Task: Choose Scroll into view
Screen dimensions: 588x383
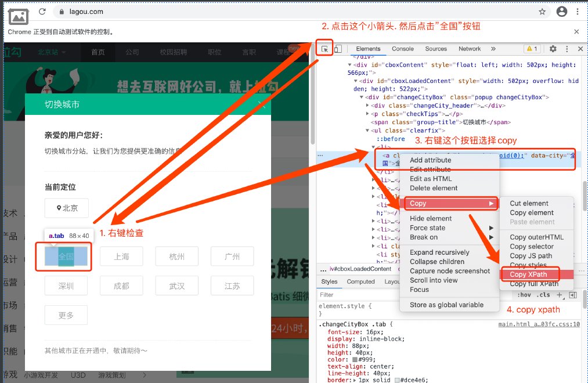Action: coord(434,280)
